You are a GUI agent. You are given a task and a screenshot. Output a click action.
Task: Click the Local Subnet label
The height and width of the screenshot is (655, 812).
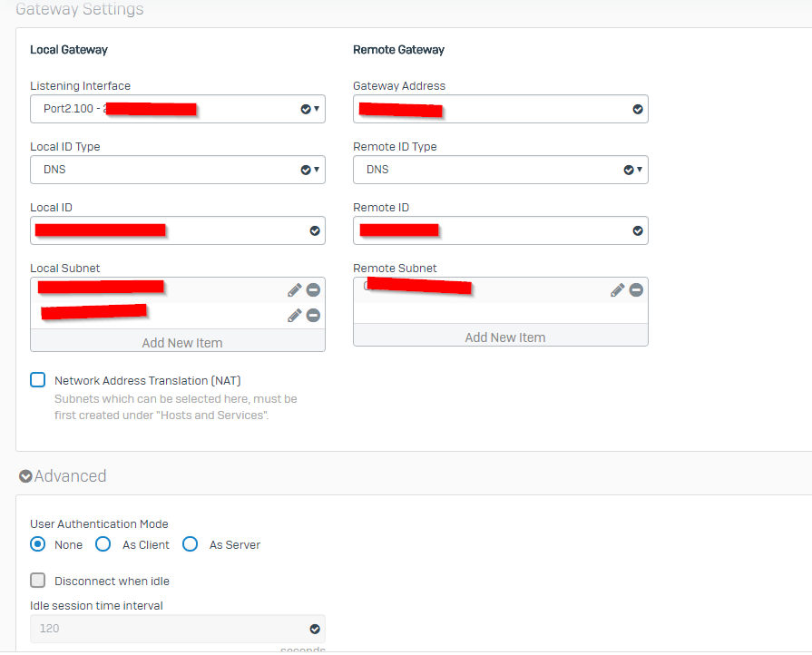point(64,269)
